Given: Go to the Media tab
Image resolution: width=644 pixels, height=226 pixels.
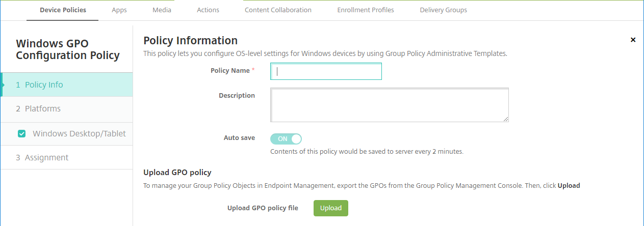Looking at the screenshot, I should pyautogui.click(x=161, y=10).
